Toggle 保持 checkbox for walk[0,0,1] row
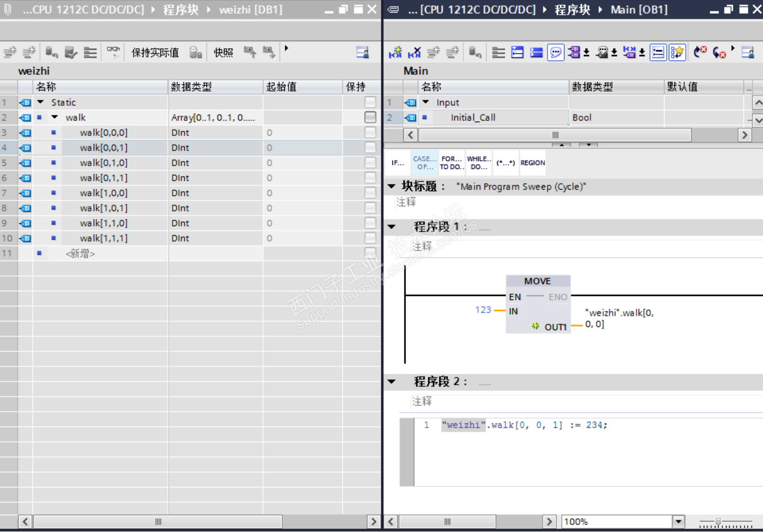 coord(371,147)
